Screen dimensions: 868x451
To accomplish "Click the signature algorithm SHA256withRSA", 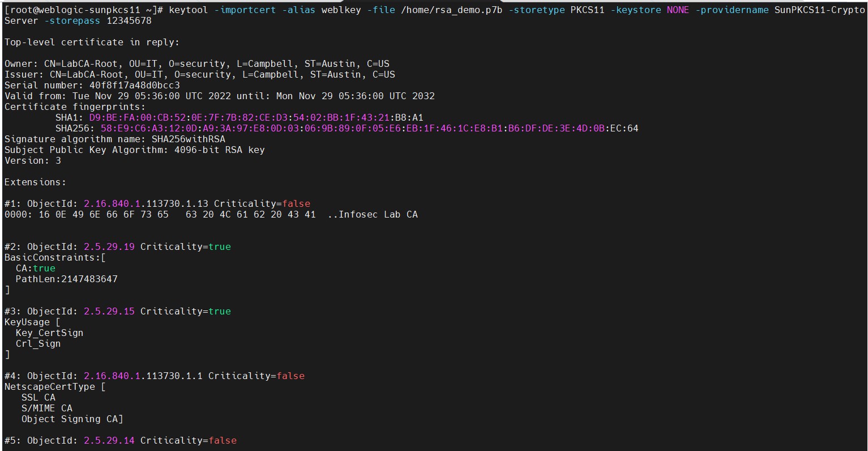I will pos(189,139).
